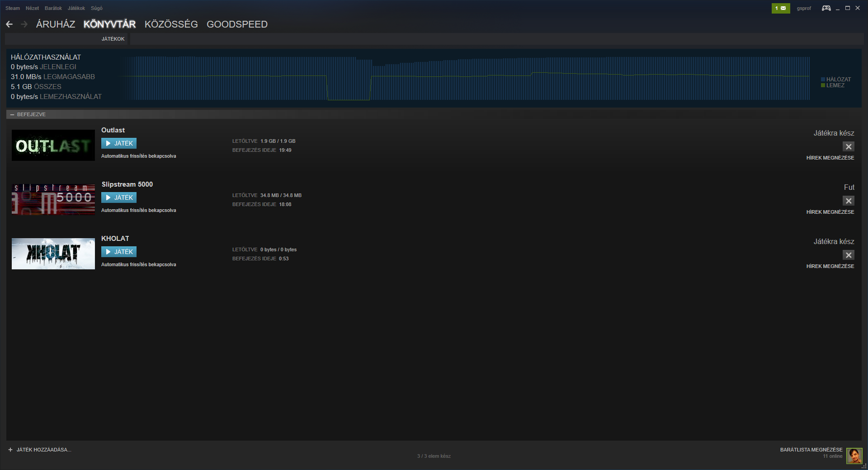
Task: Click the '3 / 3 elem kész' status
Action: [434, 456]
